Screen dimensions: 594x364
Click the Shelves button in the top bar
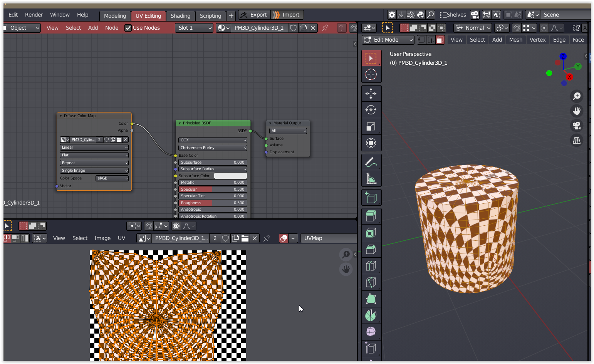(453, 15)
